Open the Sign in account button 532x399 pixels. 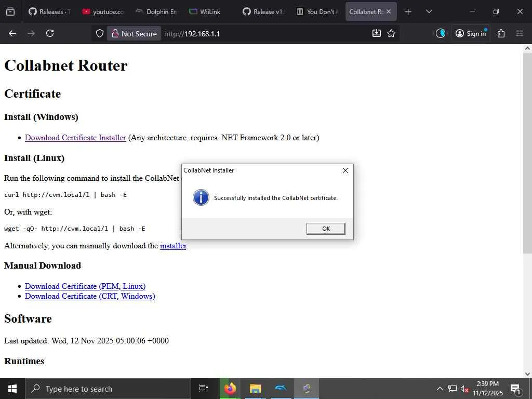[471, 33]
